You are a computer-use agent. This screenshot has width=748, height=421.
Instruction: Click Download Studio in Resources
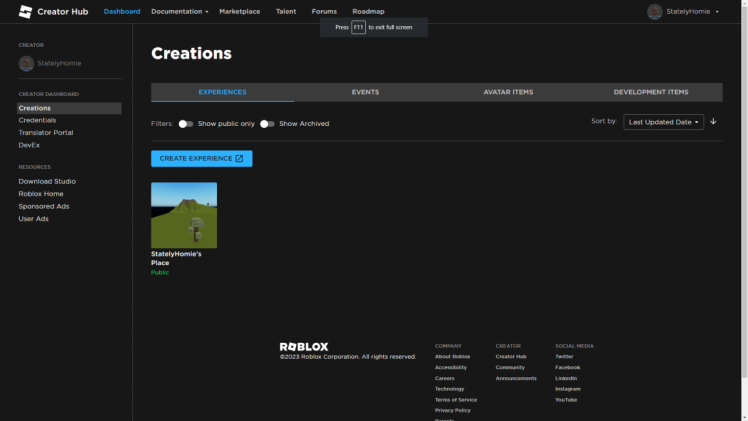click(47, 181)
